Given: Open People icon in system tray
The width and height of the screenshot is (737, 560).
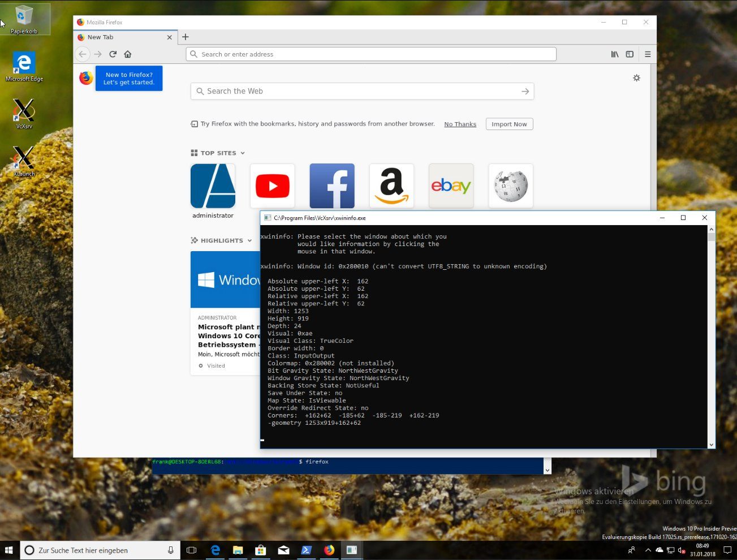Looking at the screenshot, I should 631,550.
